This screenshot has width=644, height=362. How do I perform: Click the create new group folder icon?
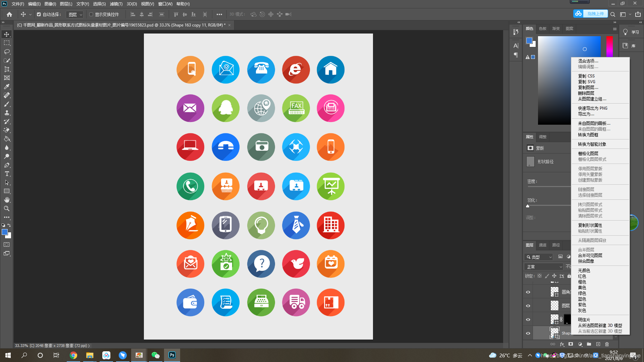(x=589, y=344)
